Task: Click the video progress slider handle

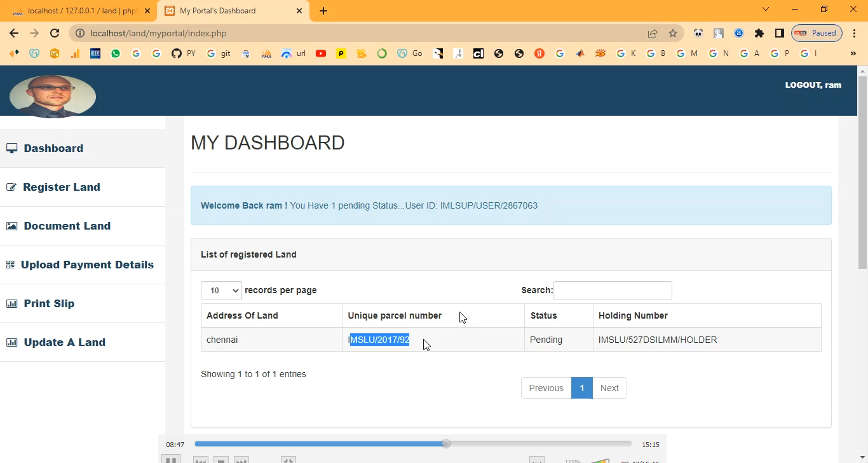Action: 446,444
